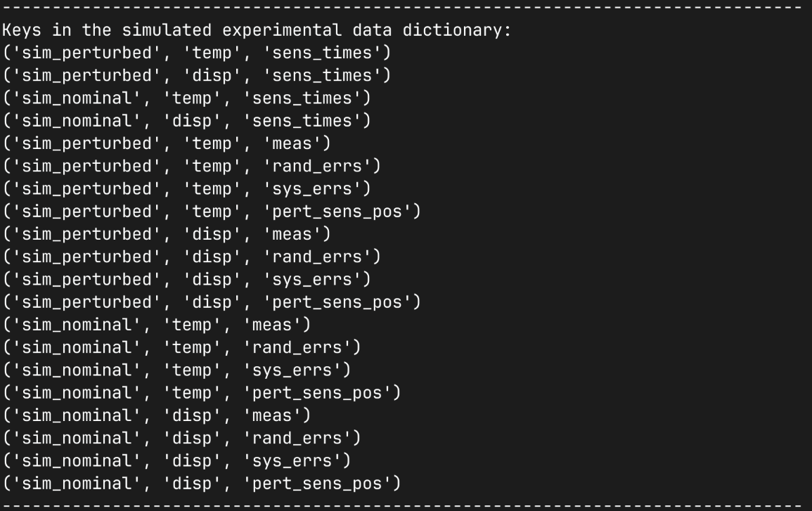
Task: Click the sim_nominal temp sys_errs line
Action: pyautogui.click(x=177, y=370)
